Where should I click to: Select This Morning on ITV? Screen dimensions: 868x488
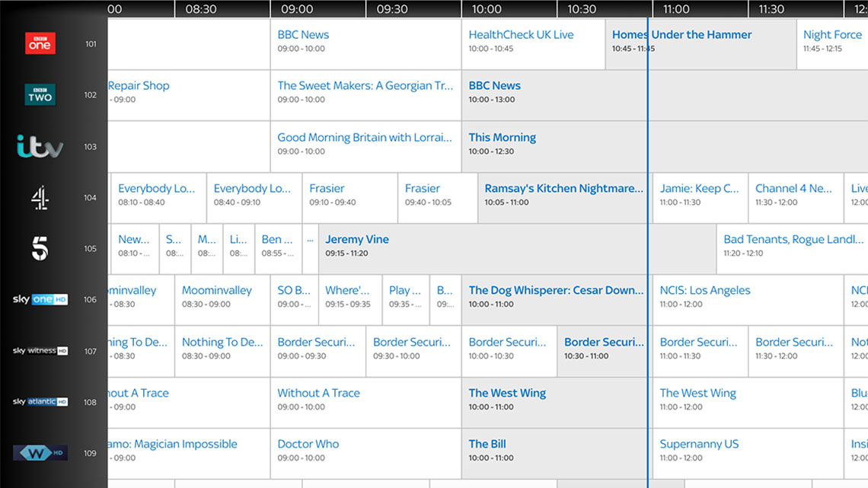pos(665,146)
